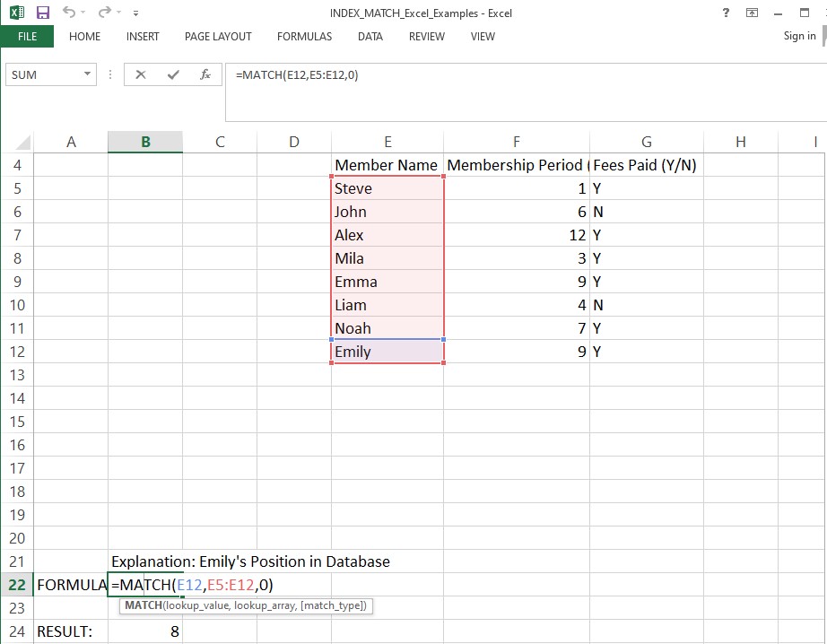827x644 pixels.
Task: Click inside the formula bar text
Action: pos(448,75)
